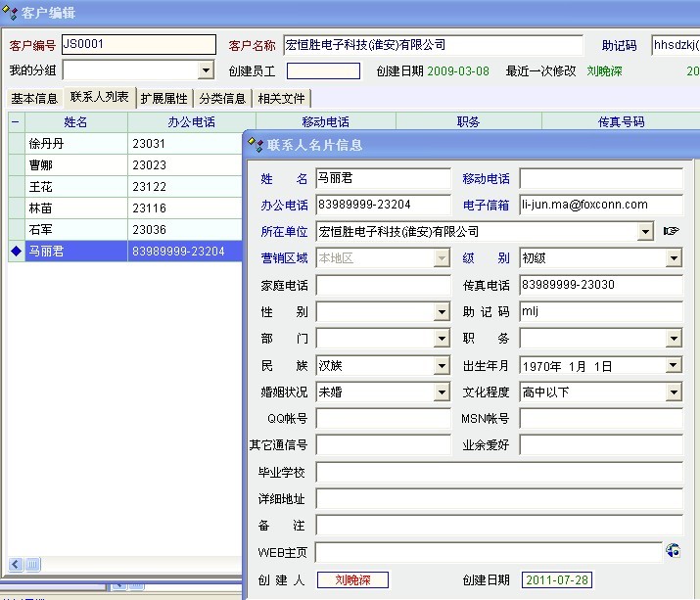Screen dimensions: 700x600
Task: Switch to the 相关文件 tab
Action: 281,99
